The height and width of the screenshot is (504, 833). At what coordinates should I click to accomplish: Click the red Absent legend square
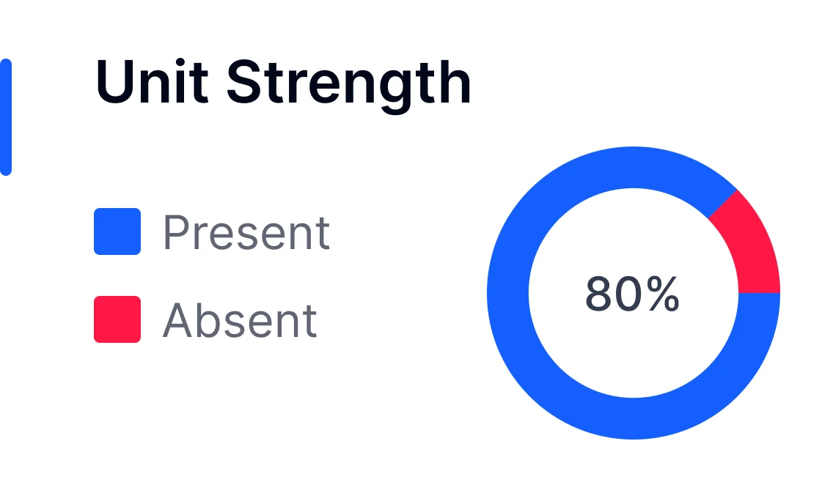117,319
